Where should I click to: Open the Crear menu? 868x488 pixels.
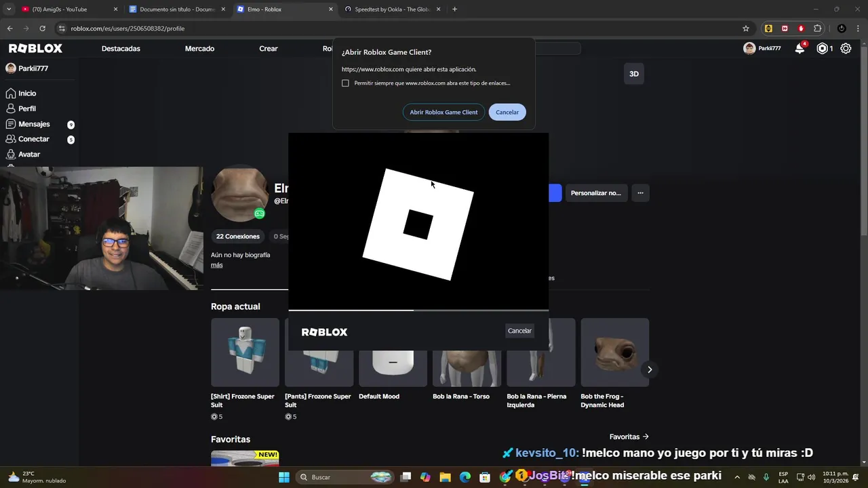coord(269,49)
